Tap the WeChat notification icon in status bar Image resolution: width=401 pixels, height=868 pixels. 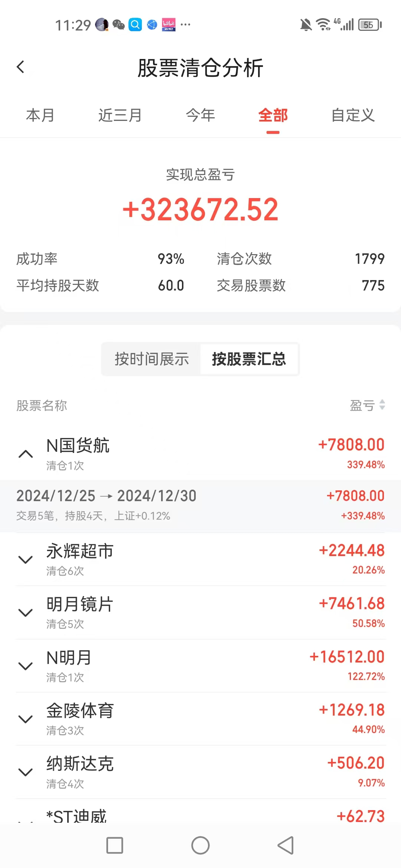pyautogui.click(x=118, y=25)
